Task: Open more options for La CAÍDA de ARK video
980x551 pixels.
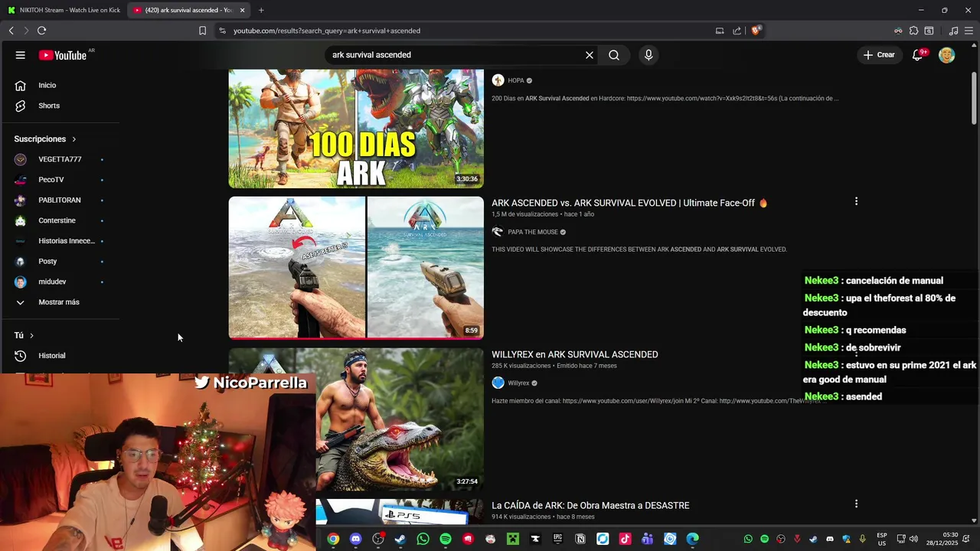Action: (856, 504)
